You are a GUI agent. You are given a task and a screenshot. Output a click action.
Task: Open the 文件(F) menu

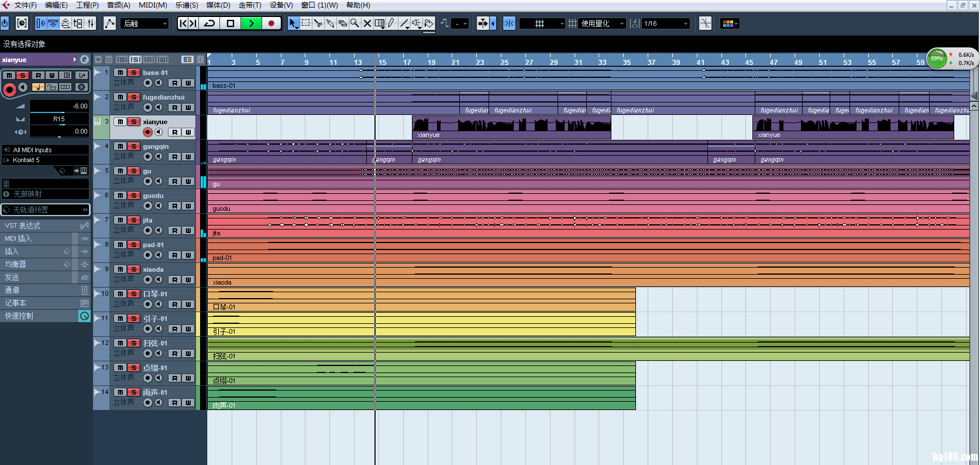25,5
